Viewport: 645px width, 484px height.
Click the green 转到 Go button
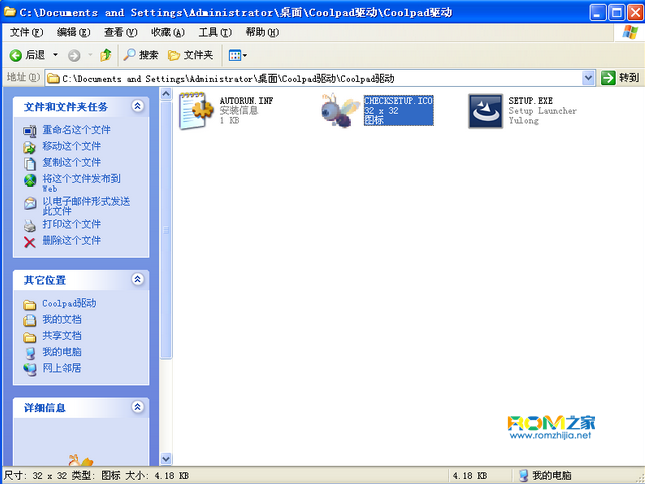tap(620, 78)
